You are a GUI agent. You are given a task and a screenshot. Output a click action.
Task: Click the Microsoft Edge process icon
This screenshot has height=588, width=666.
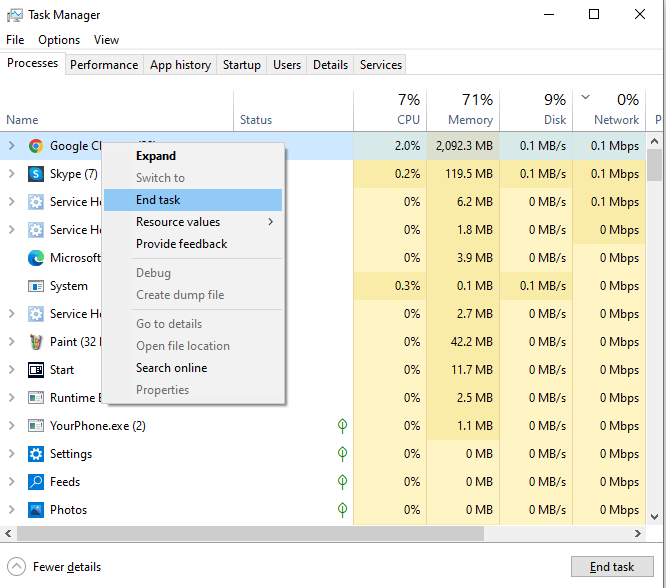[x=36, y=258]
